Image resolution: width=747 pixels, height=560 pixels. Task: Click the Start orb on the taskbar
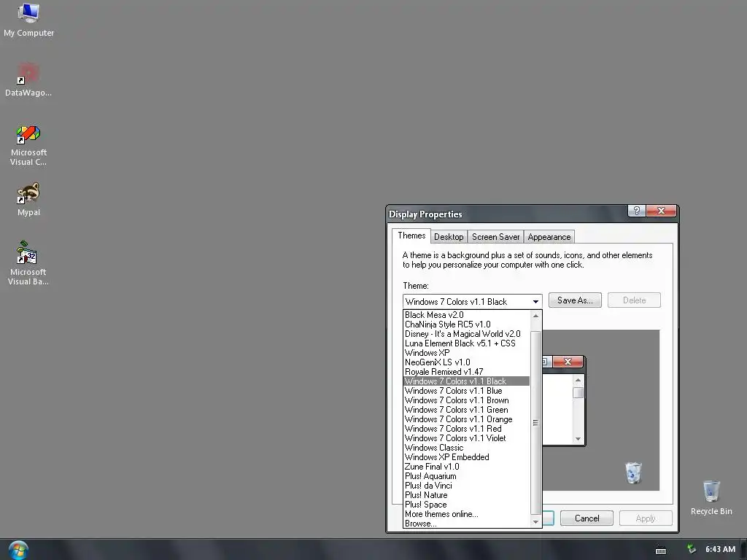(18, 550)
